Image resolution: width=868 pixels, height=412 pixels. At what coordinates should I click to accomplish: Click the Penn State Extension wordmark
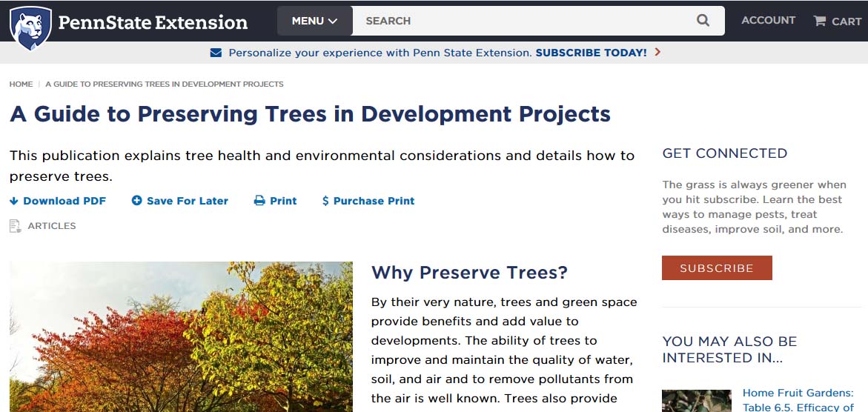pyautogui.click(x=153, y=22)
